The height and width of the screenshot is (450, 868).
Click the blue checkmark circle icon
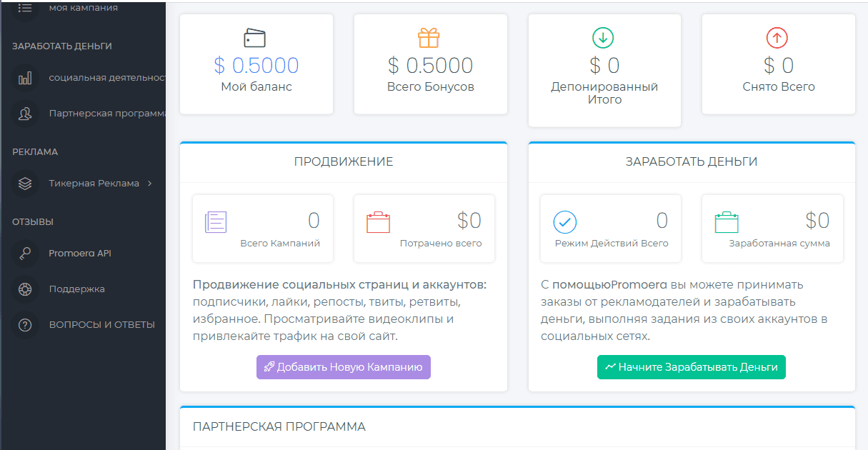(565, 222)
